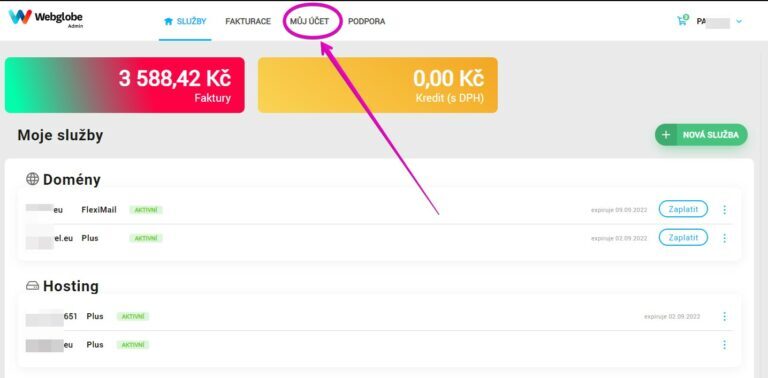768x378 pixels.
Task: Switch to the Fakturace tab
Action: (248, 22)
